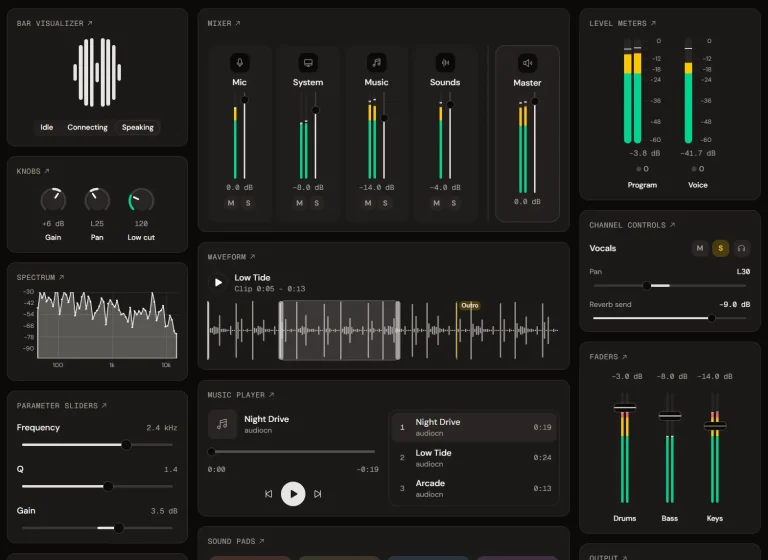Click the Vocals Pan slider handle
The width and height of the screenshot is (768, 560).
tap(647, 286)
